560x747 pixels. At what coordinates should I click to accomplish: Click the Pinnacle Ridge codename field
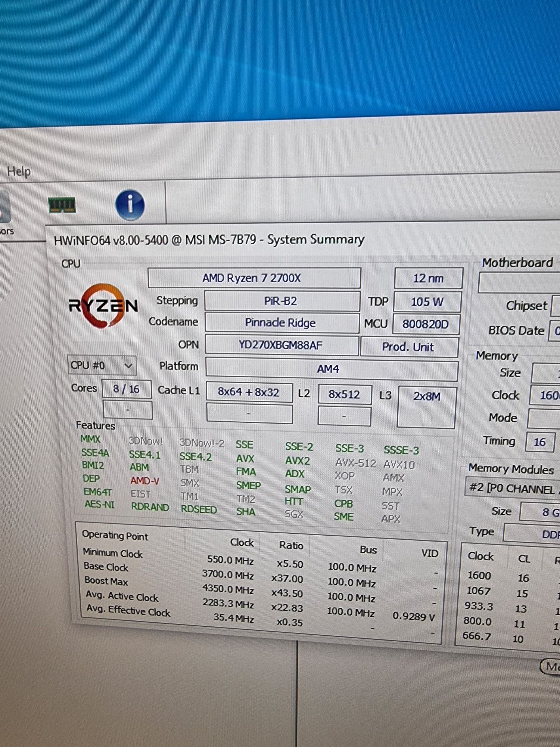click(282, 323)
